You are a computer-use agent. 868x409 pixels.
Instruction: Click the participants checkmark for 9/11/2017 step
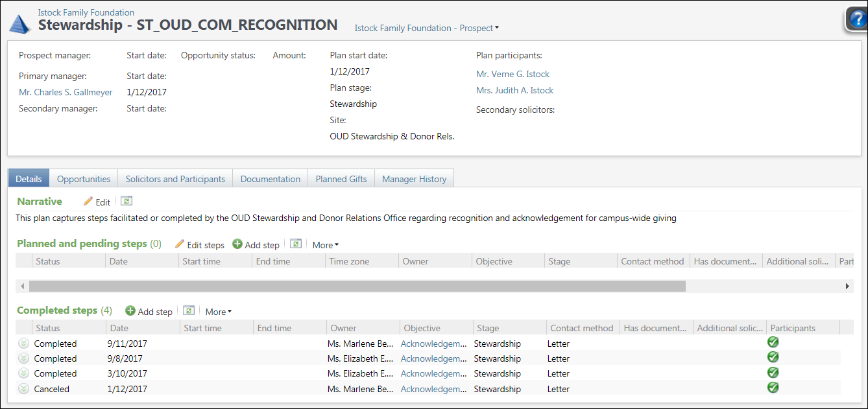point(773,342)
